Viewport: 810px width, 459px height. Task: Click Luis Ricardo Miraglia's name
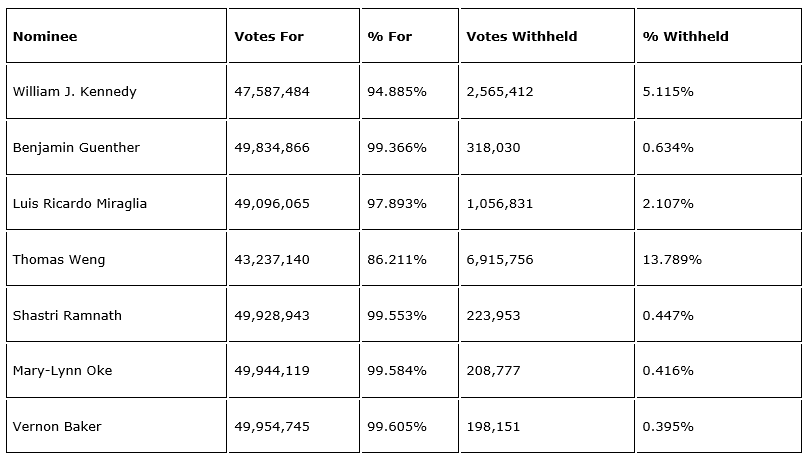coord(80,204)
